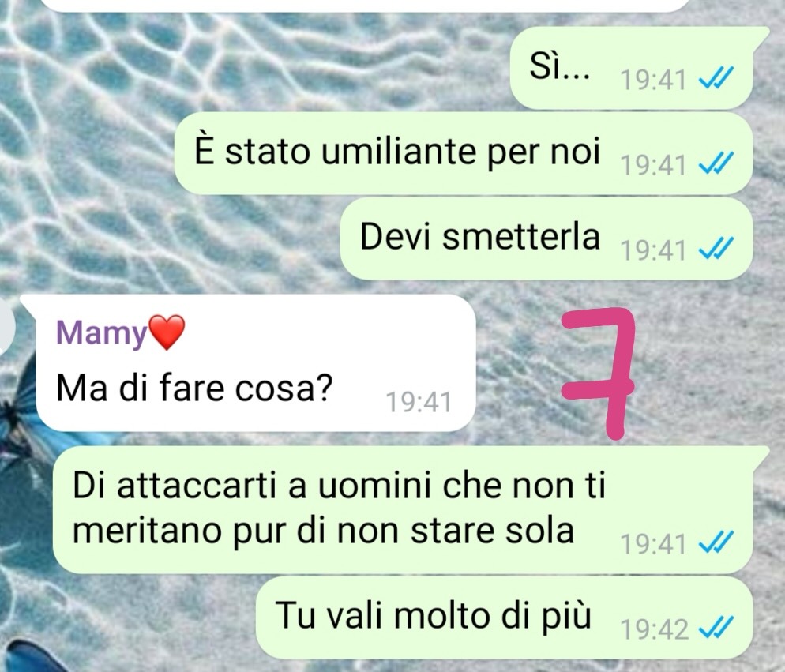Tap the 19:41 time on 'Devi smetterla'
The image size is (785, 672).
pyautogui.click(x=653, y=250)
